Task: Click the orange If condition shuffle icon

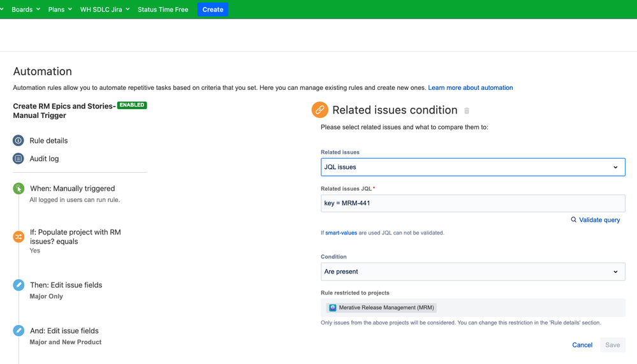Action: pos(18,237)
